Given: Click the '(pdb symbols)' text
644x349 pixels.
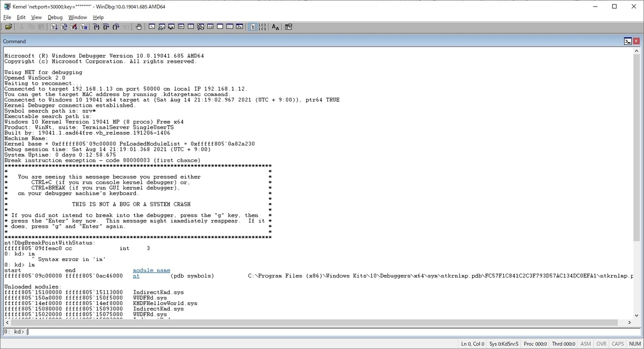Looking at the screenshot, I should (x=192, y=276).
